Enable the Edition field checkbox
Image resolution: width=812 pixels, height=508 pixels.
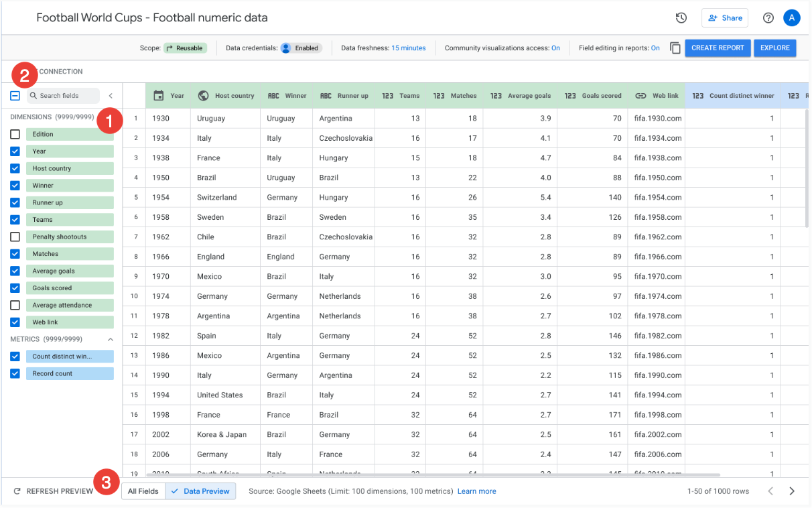coord(15,134)
